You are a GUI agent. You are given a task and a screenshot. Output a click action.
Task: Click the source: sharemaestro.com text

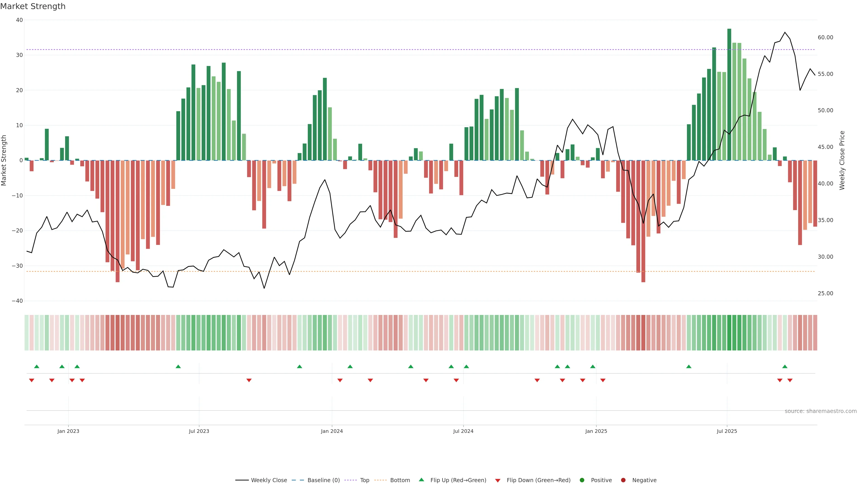pyautogui.click(x=821, y=411)
